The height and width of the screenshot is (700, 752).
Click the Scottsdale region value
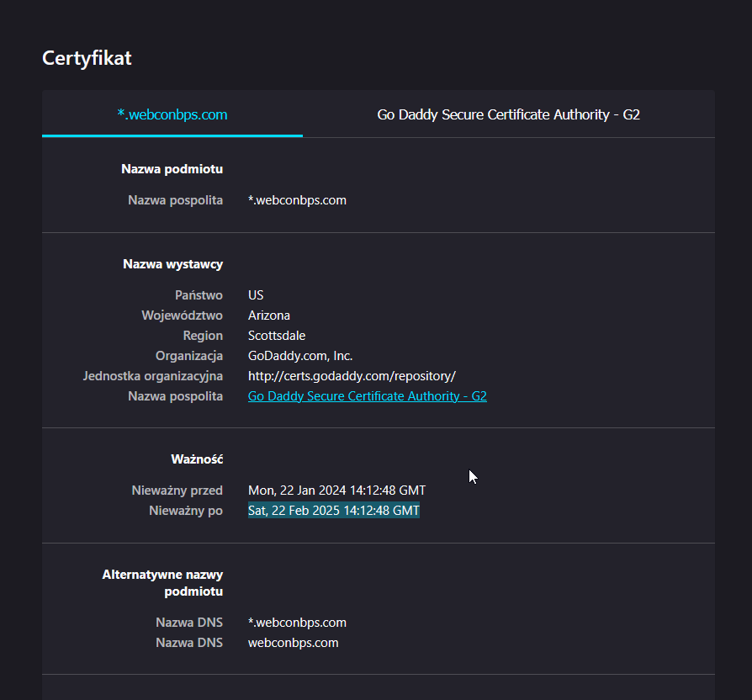277,336
